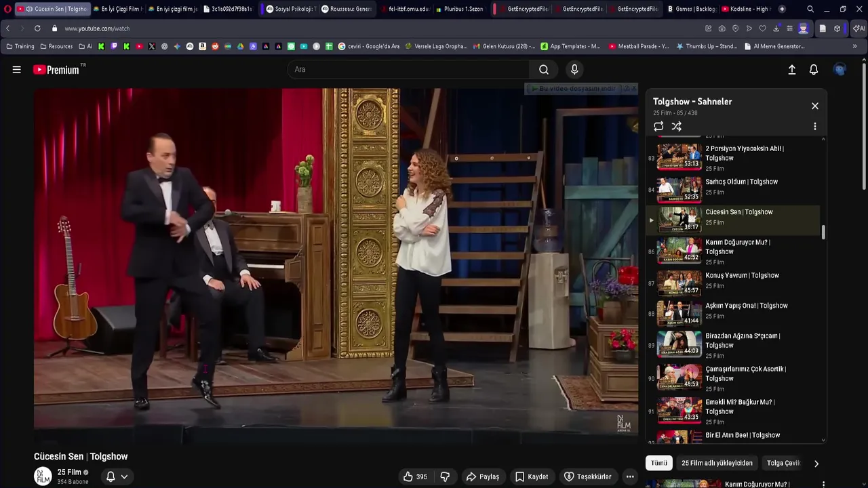The image size is (868, 488).
Task: Toggle playlist loop
Action: (x=658, y=126)
